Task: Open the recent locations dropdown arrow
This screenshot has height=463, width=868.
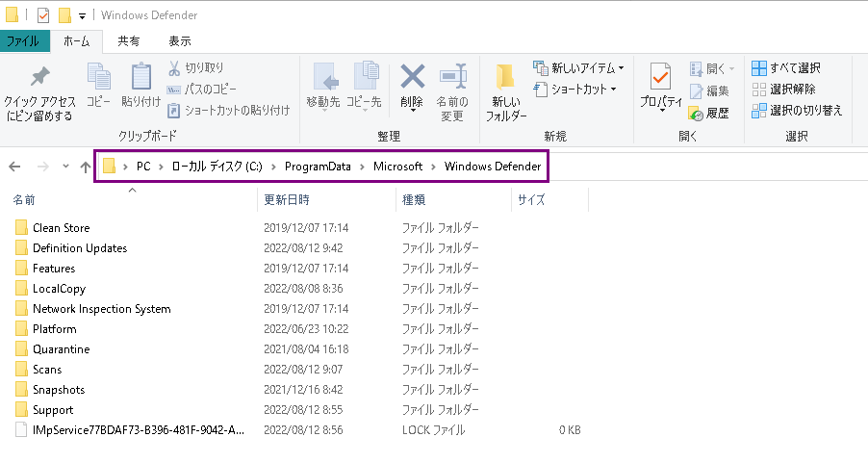Action: [65, 167]
